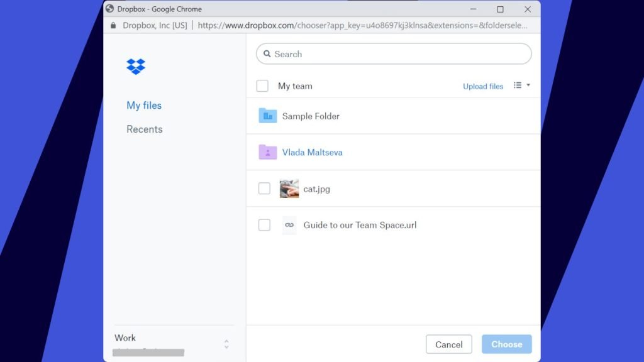This screenshot has height=362, width=644.
Task: Open My files in the sidebar
Action: click(144, 106)
